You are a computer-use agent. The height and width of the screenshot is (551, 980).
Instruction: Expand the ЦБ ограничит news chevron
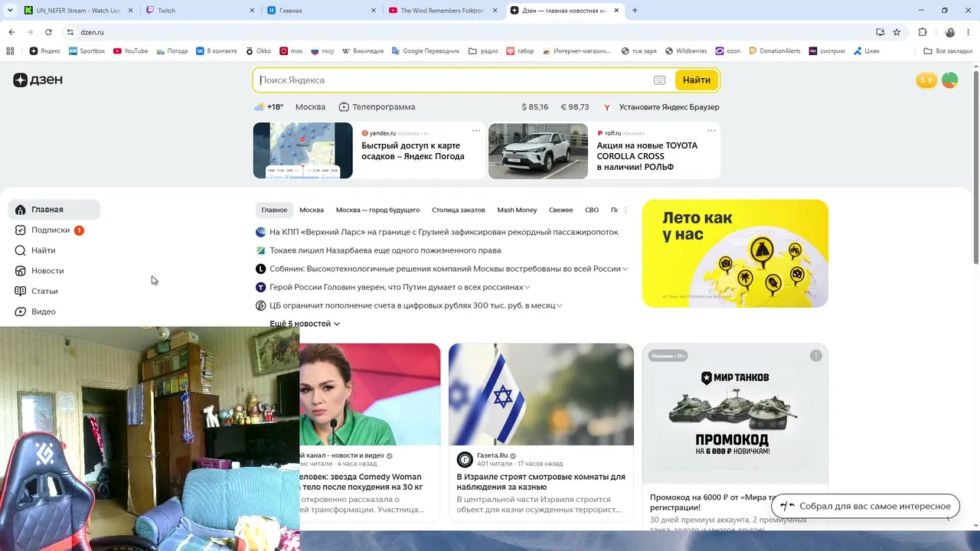560,306
